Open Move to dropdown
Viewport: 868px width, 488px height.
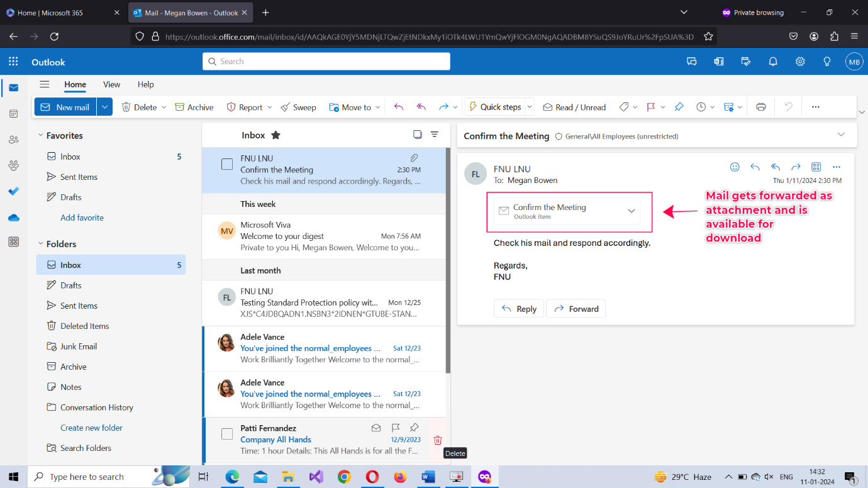[x=377, y=107]
